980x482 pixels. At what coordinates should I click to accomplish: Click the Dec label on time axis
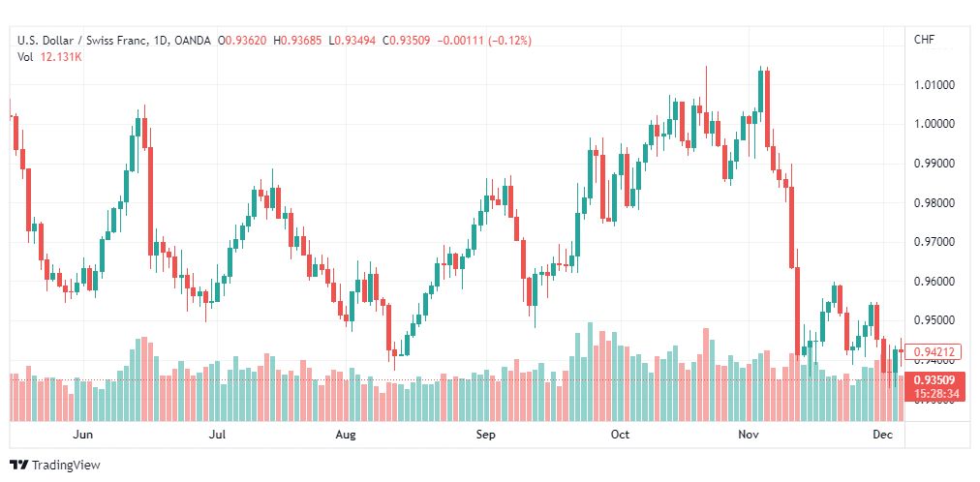pos(881,436)
